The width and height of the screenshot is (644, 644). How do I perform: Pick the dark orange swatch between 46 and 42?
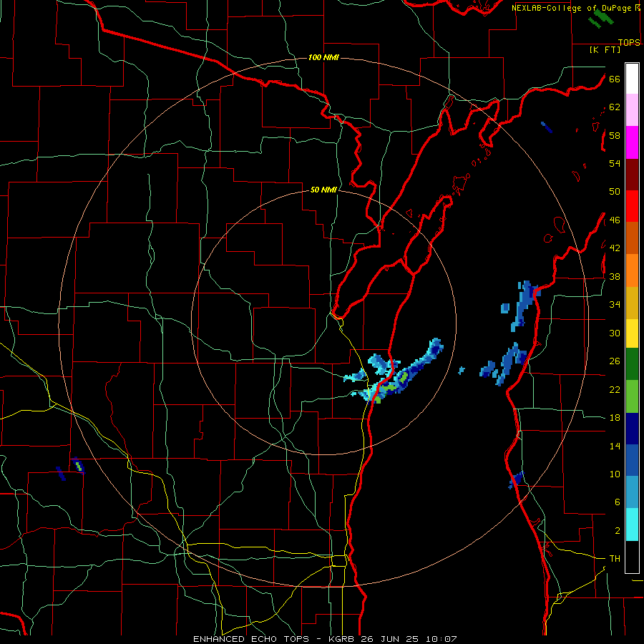(632, 238)
